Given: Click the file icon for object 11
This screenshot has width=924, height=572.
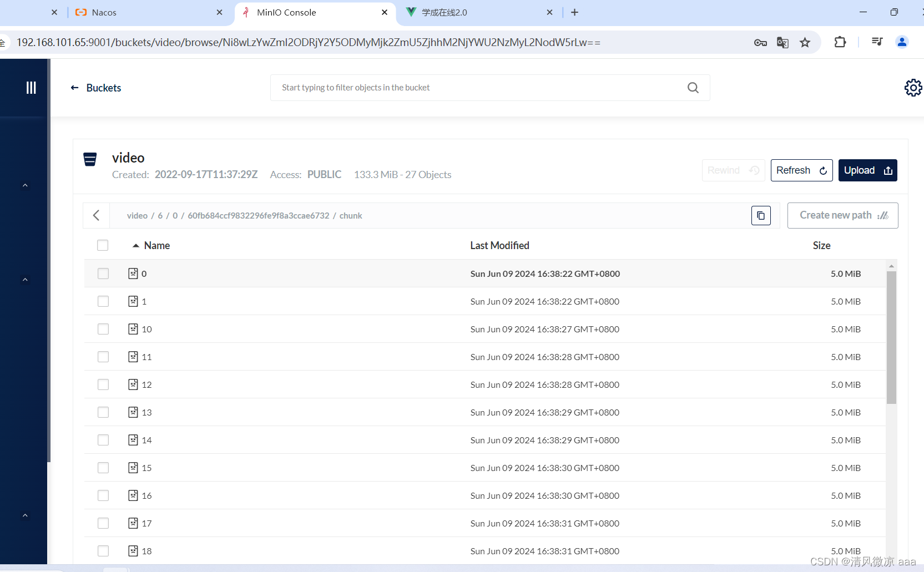Looking at the screenshot, I should click(133, 357).
